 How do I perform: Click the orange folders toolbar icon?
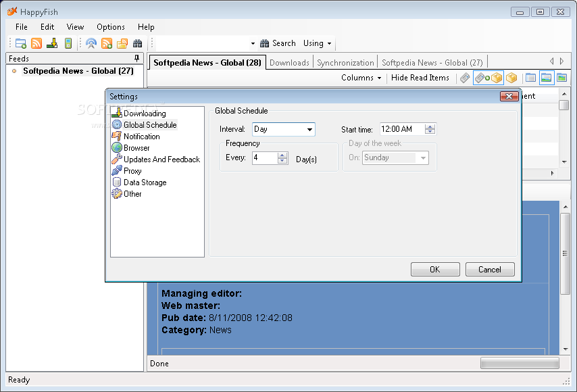pyautogui.click(x=122, y=43)
